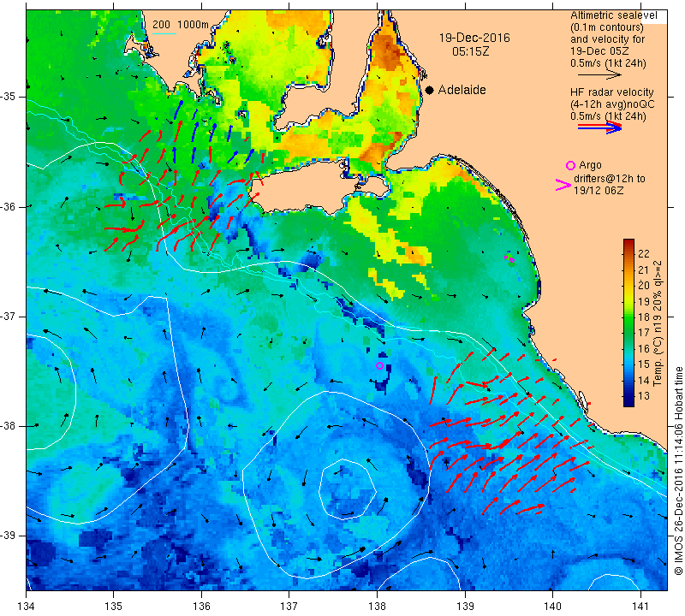Viewport: 685px width, 616px height.
Task: Click the '200' depth contour label
Action: tap(161, 25)
